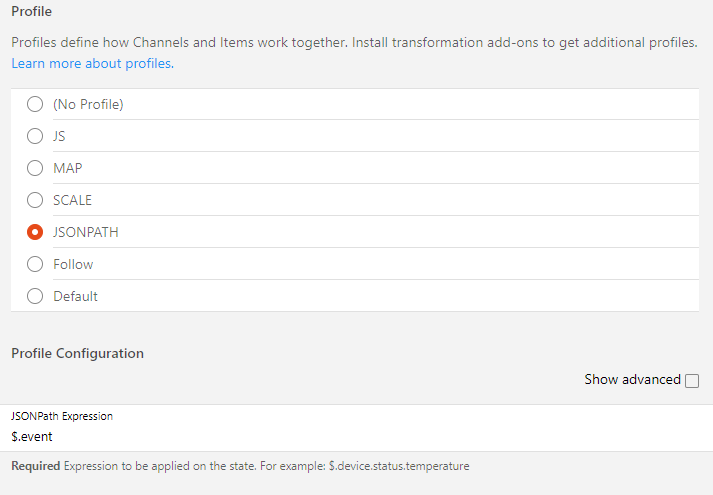Image resolution: width=713 pixels, height=495 pixels.
Task: Pick the SCALE profile radio button
Action: click(35, 200)
